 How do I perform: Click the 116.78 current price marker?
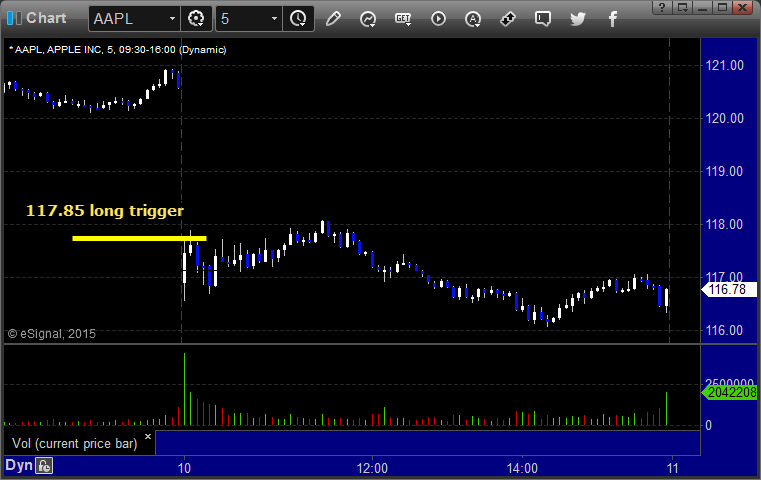point(729,290)
